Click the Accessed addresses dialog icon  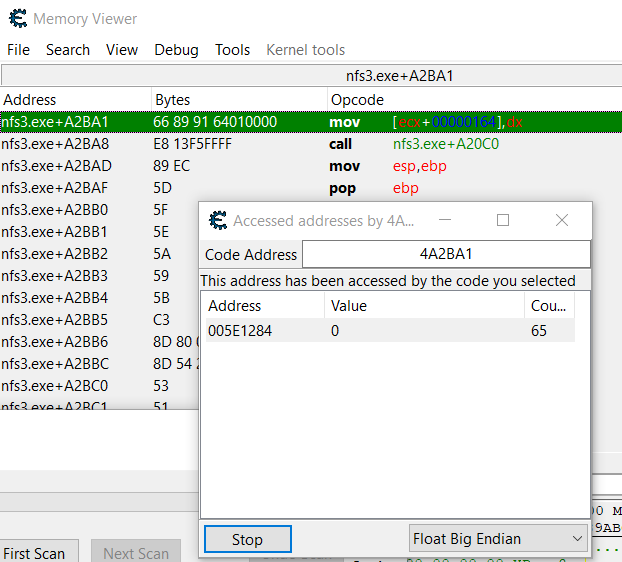click(x=217, y=221)
